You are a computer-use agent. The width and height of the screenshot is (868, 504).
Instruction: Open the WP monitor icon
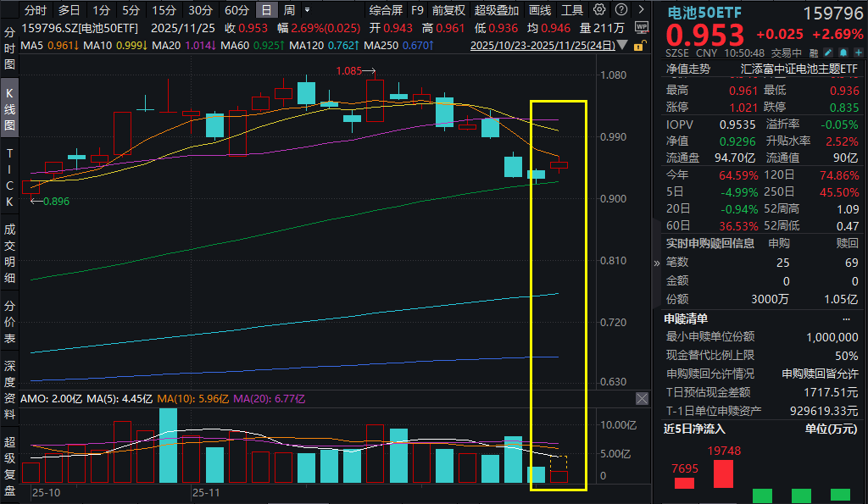[x=641, y=28]
